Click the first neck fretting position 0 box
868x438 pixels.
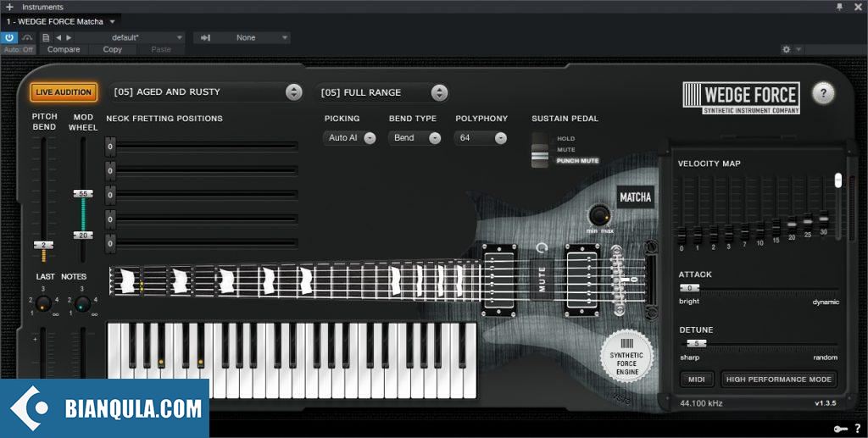tap(110, 147)
